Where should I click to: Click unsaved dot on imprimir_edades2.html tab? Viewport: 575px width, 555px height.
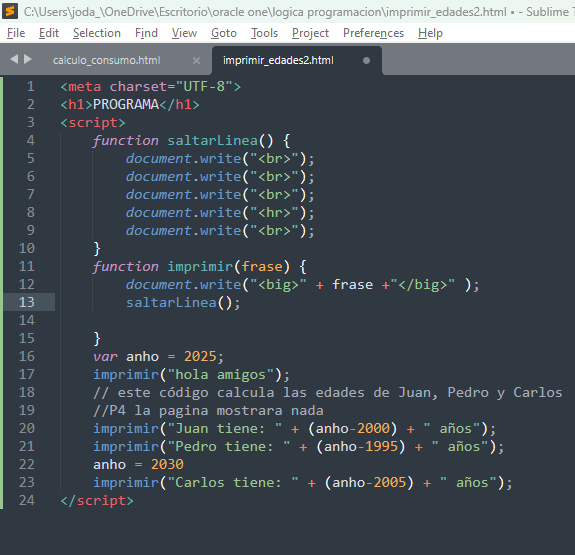pyautogui.click(x=366, y=61)
